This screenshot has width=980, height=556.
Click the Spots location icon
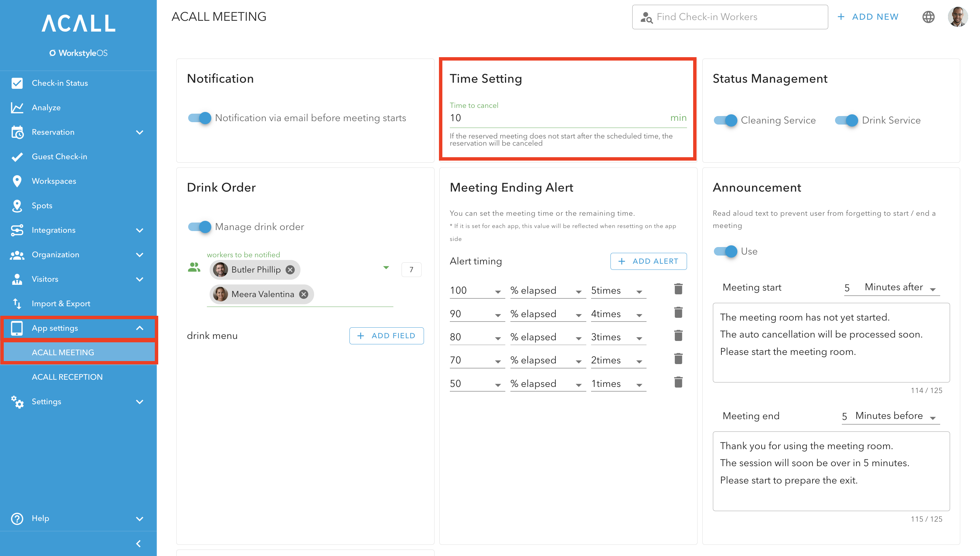click(17, 206)
